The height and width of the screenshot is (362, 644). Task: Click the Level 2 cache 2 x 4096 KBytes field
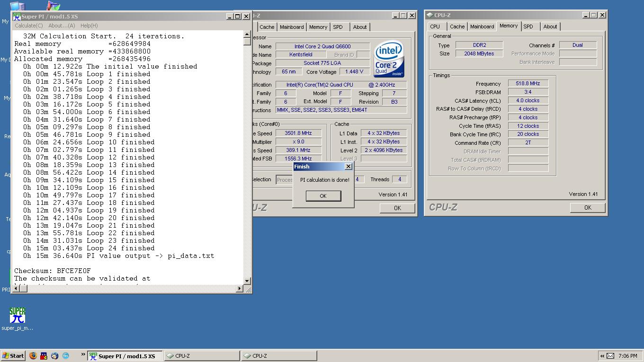384,150
